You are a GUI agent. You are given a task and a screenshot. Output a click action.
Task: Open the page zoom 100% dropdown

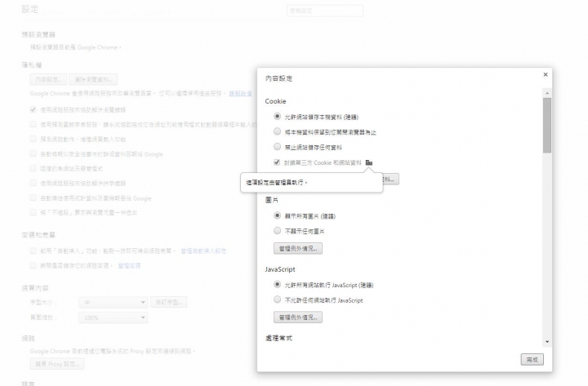click(114, 317)
